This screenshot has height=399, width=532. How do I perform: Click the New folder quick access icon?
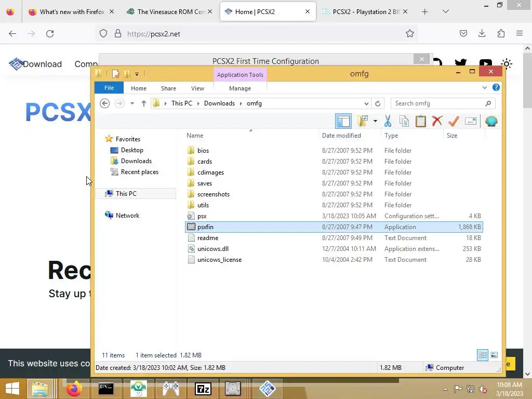[x=127, y=73]
